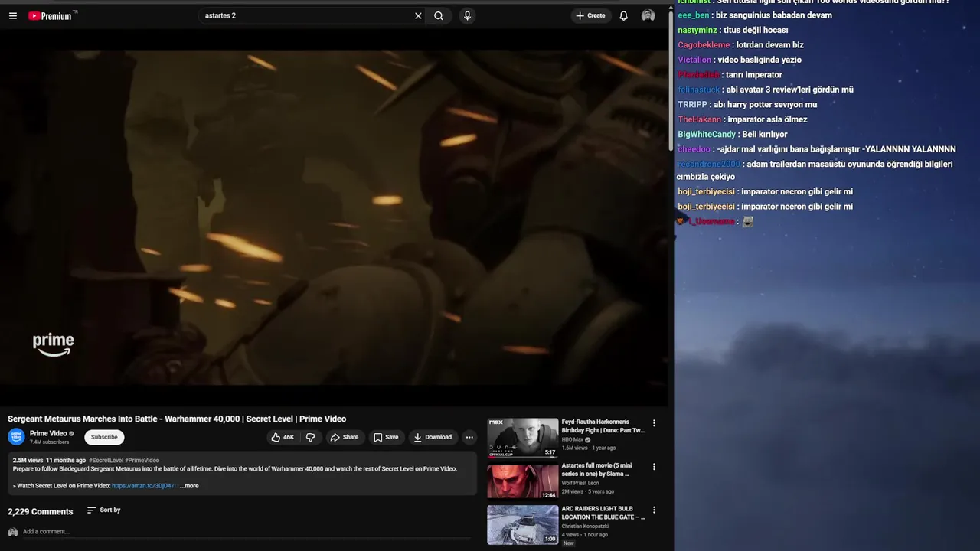Screen dimensions: 980x551
Task: Click chat username 'TRRIPP'
Action: coord(692,105)
